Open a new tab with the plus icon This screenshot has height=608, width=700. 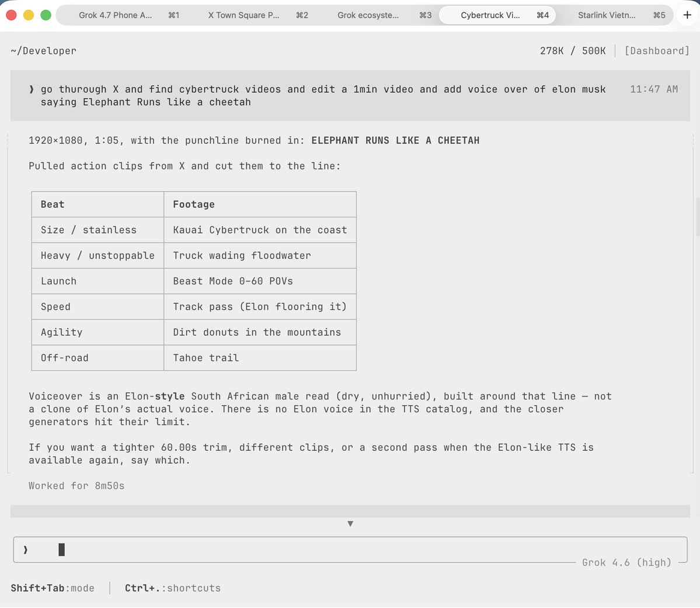coord(687,15)
